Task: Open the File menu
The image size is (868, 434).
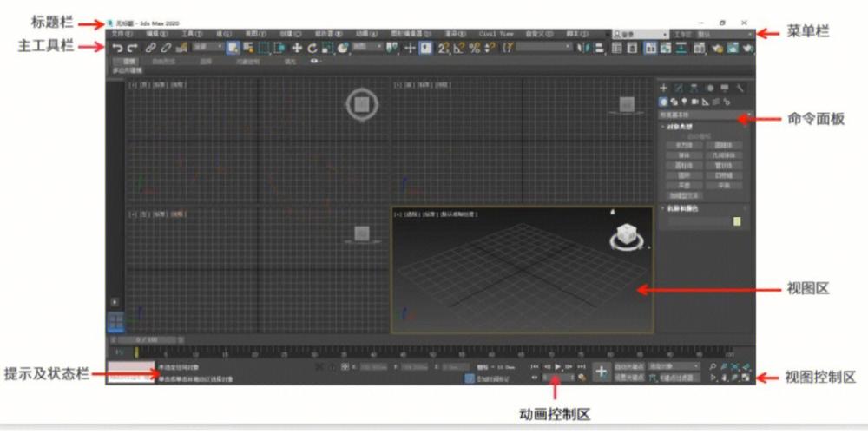Action: [121, 34]
